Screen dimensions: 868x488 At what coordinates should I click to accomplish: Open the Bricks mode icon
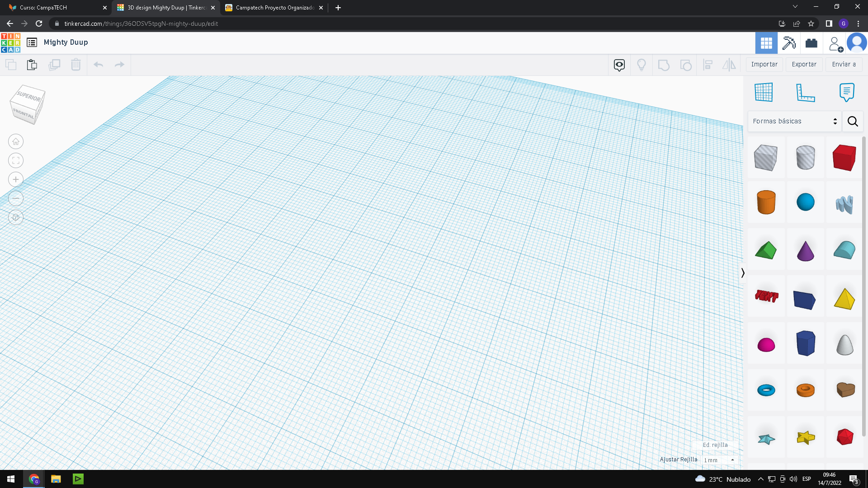click(811, 43)
